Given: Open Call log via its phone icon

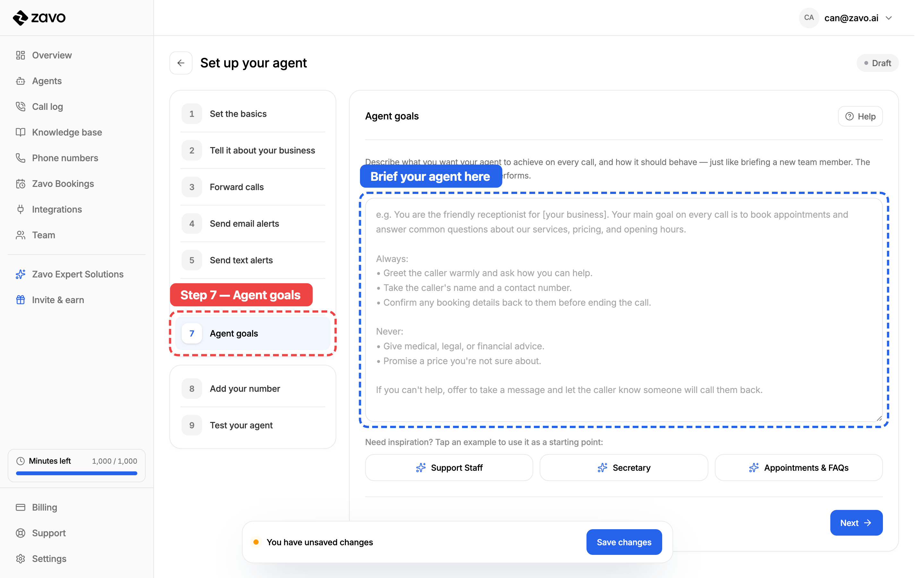Looking at the screenshot, I should click(21, 107).
